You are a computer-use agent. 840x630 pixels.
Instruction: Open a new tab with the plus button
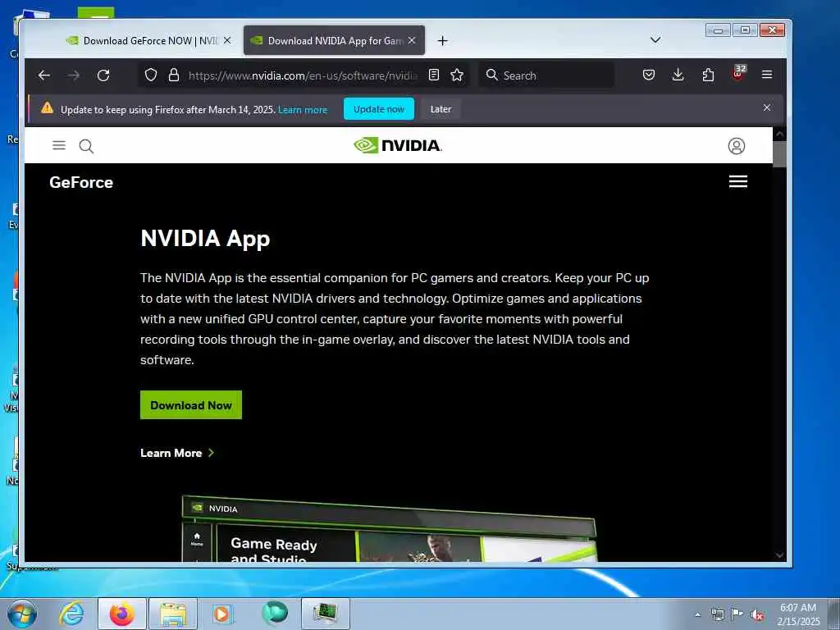tap(442, 41)
